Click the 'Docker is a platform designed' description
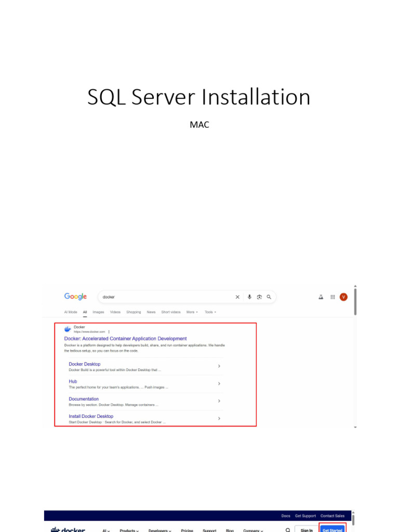 pos(144,348)
